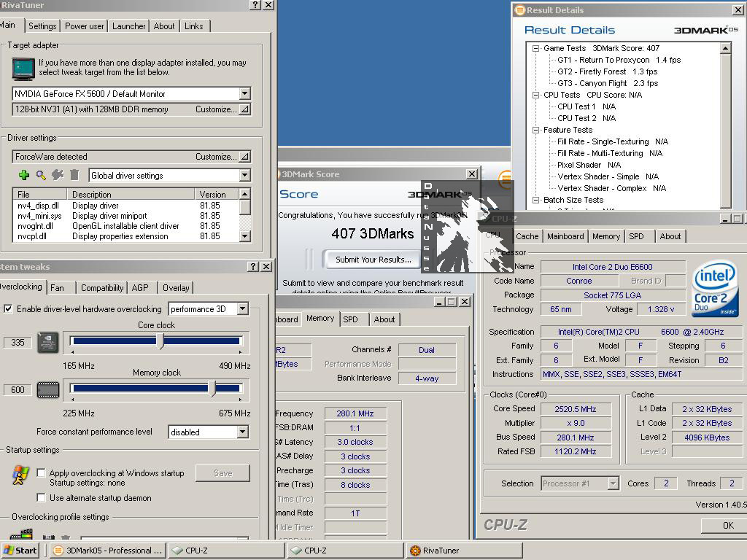Click the Description column header

click(x=131, y=194)
